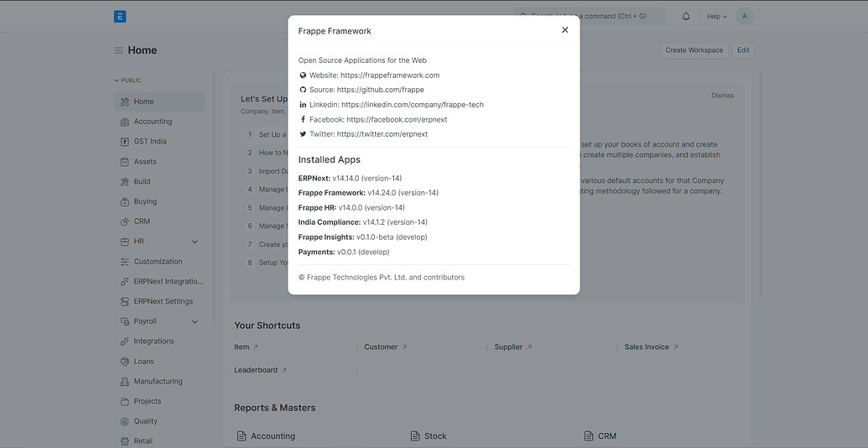868x448 pixels.
Task: Open the GST India workspace label
Action: [150, 141]
